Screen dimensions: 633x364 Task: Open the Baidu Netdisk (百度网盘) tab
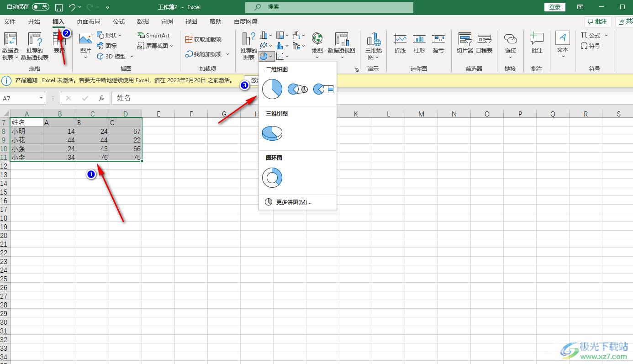246,21
